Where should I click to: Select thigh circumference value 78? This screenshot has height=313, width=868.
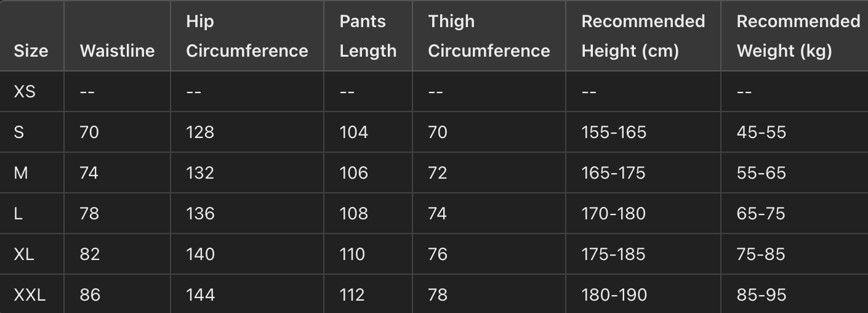point(437,295)
